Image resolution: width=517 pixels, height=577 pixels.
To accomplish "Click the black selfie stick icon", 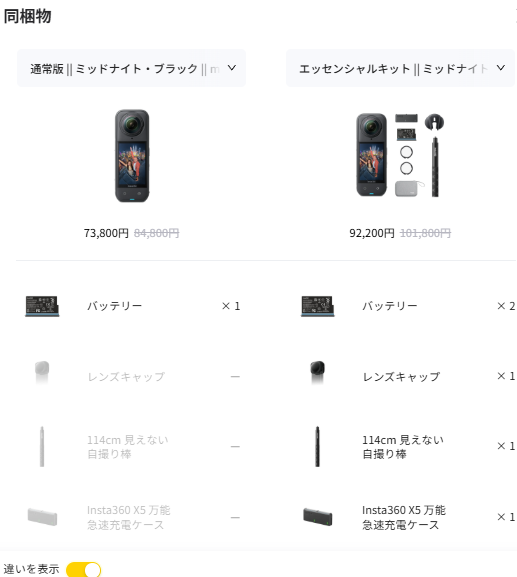I will tap(317, 446).
